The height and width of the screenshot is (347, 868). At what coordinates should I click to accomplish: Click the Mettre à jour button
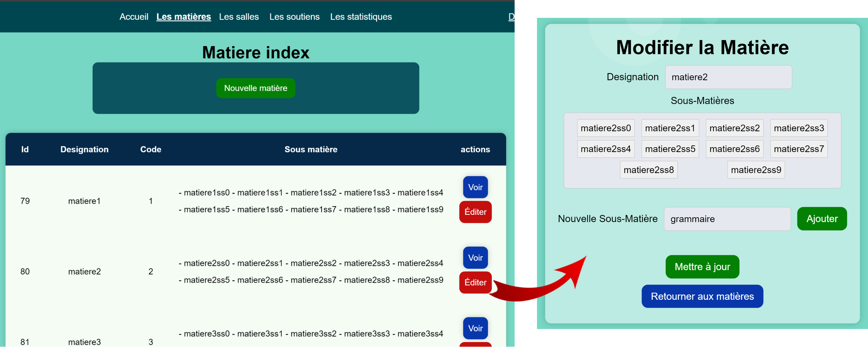(702, 267)
